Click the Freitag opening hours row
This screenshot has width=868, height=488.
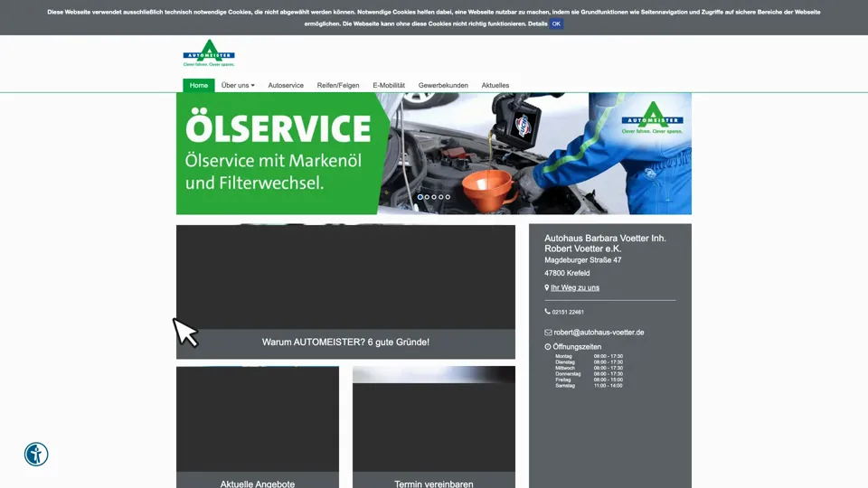(589, 380)
